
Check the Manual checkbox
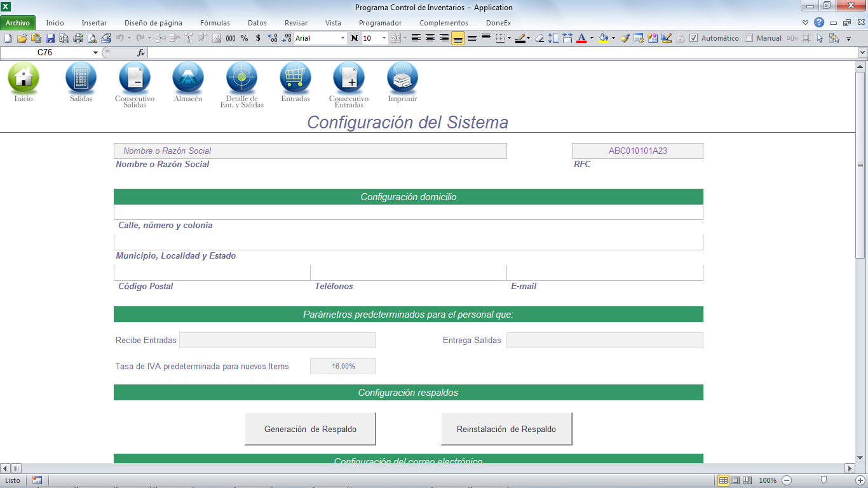749,38
